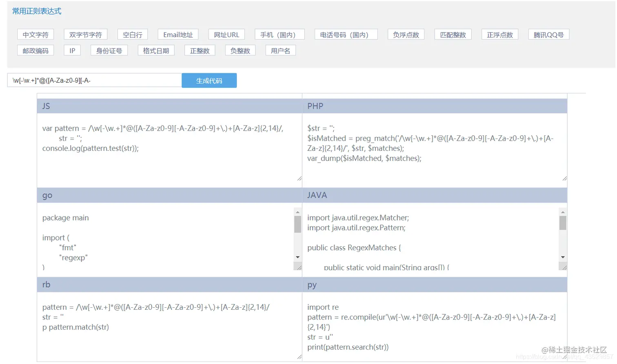Click the JAVA textarea resize handle
This screenshot has width=617, height=364.
click(565, 267)
